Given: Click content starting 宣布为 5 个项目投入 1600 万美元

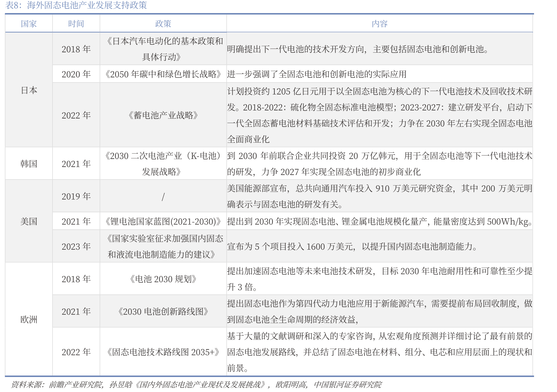Looking at the screenshot, I should click(352, 246).
